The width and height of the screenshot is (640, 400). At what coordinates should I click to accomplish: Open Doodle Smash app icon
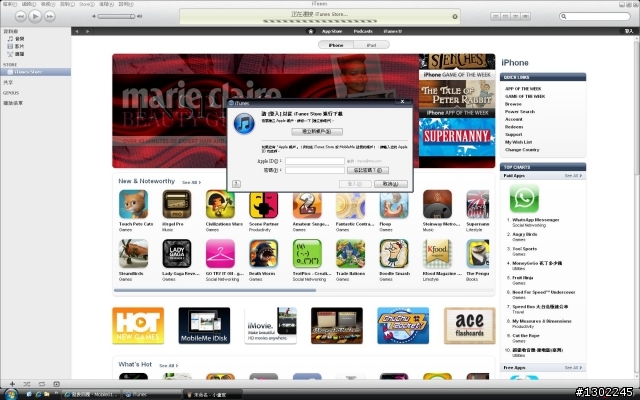coord(394,253)
